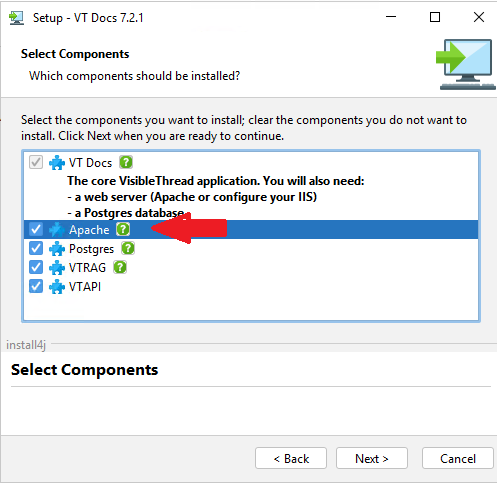
Task: Go to the Next setup step
Action: [372, 458]
